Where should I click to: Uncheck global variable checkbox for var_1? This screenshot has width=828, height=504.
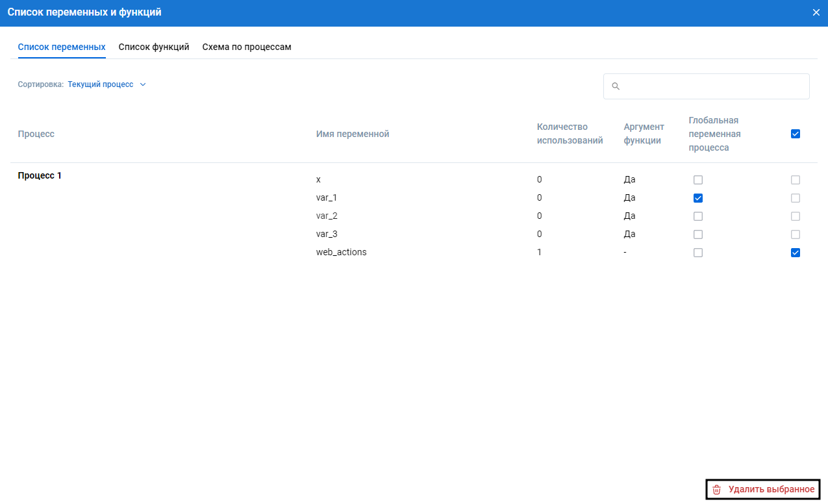coord(698,198)
